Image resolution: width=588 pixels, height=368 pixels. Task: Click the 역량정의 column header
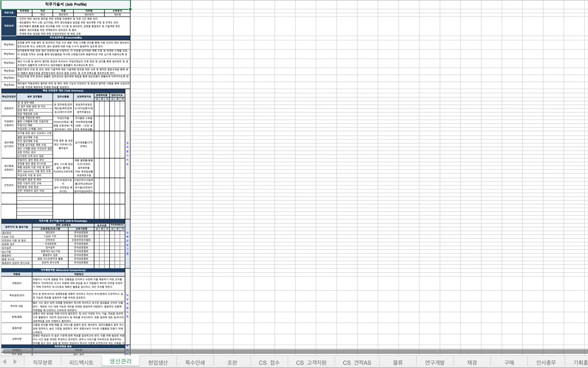[x=79, y=274]
